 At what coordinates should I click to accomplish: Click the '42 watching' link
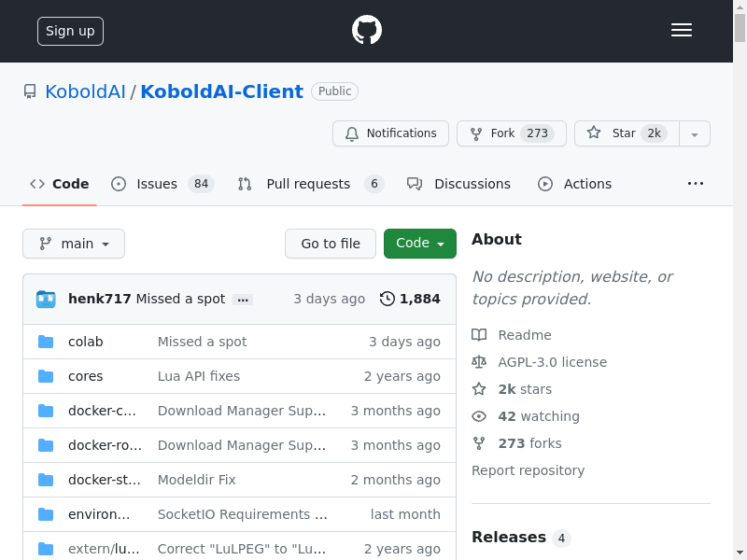pos(539,416)
